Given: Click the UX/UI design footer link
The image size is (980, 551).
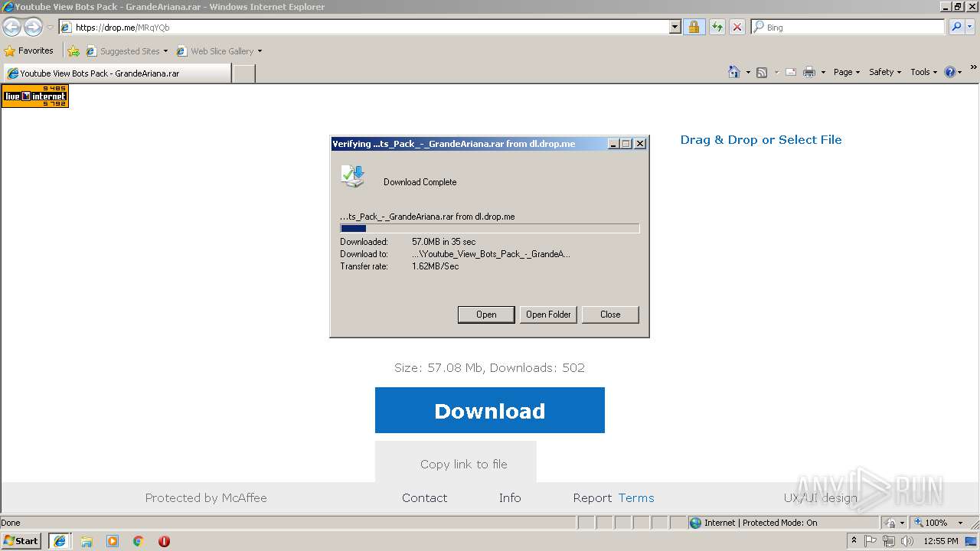Looking at the screenshot, I should pyautogui.click(x=820, y=497).
